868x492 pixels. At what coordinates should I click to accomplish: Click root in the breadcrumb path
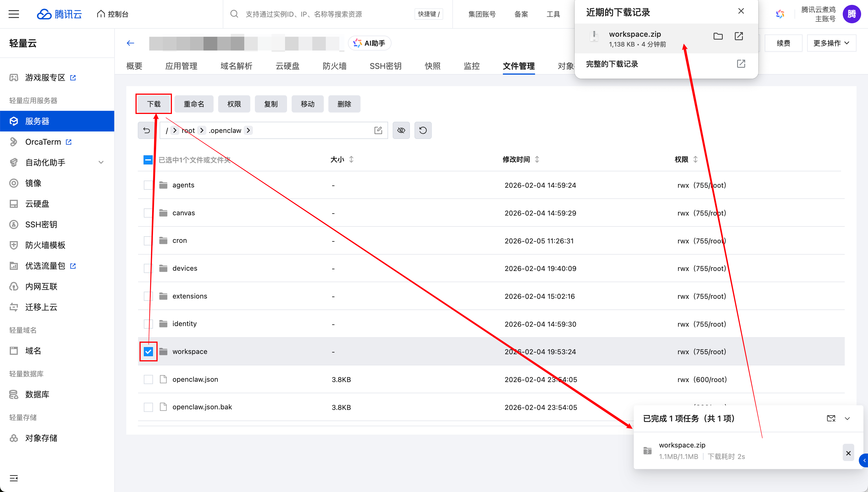[x=188, y=130]
